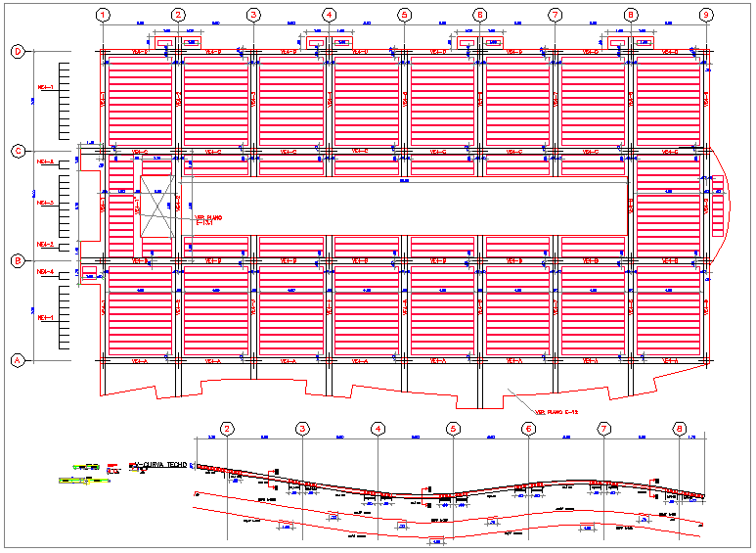
Task: Select the semicircular arc on plan's right edge
Action: (x=725, y=206)
